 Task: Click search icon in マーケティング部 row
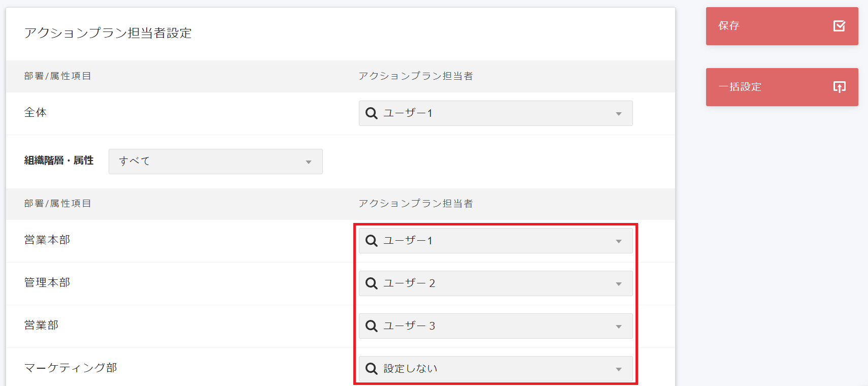[x=372, y=369]
